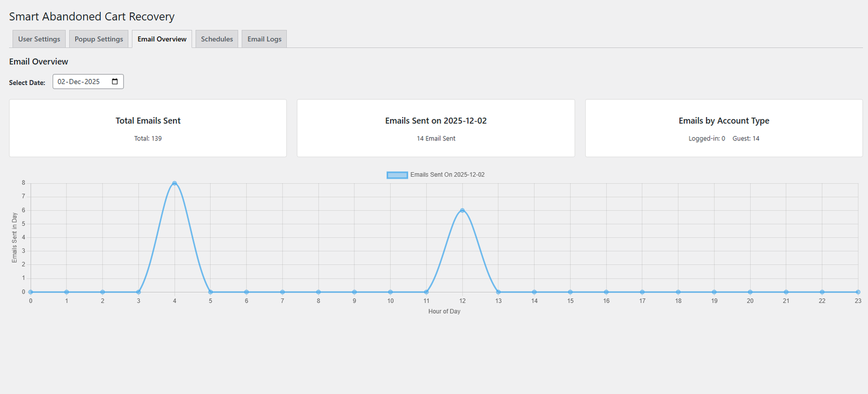Select the day segment in date field
This screenshot has height=394, width=868.
click(x=61, y=82)
